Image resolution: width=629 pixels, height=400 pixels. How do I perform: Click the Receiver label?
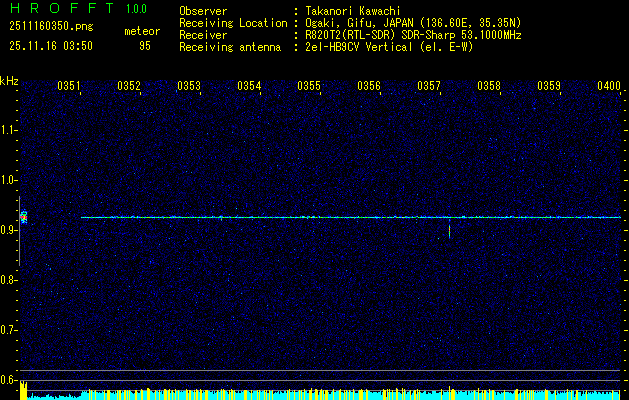click(x=203, y=35)
